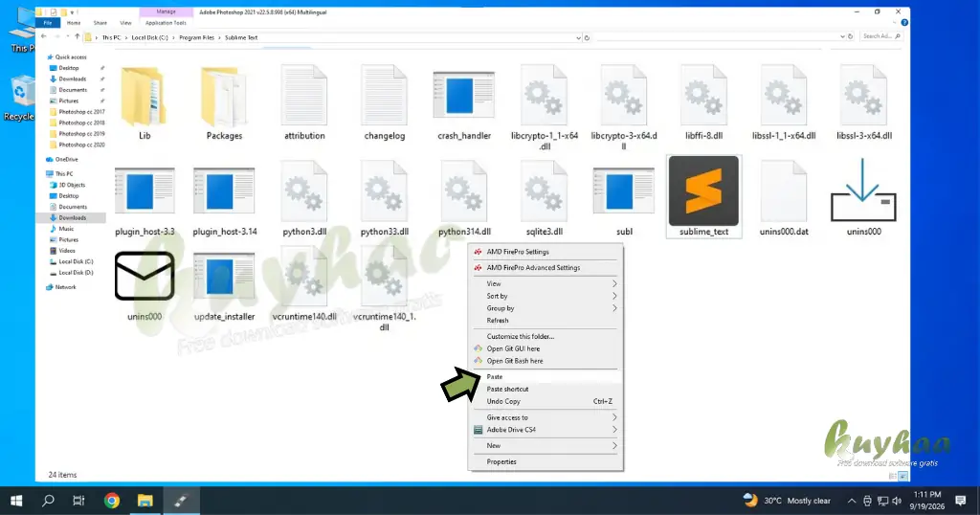
Task: Click Program Files in the address path
Action: (x=196, y=37)
